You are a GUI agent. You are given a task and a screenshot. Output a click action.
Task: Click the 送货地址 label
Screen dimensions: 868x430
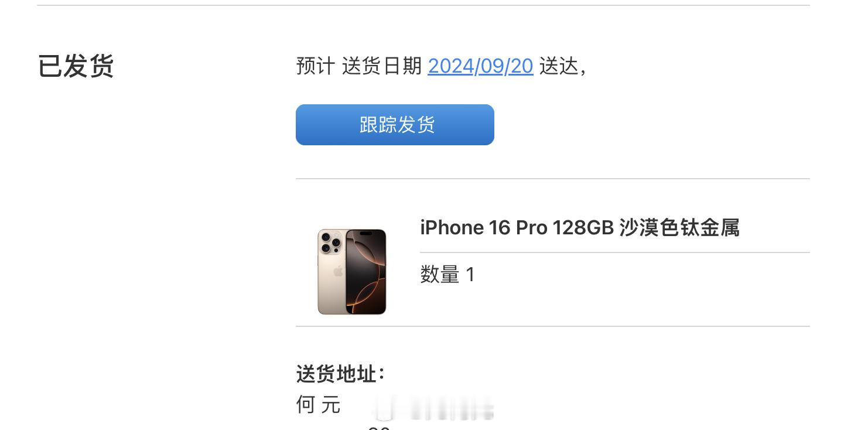340,374
